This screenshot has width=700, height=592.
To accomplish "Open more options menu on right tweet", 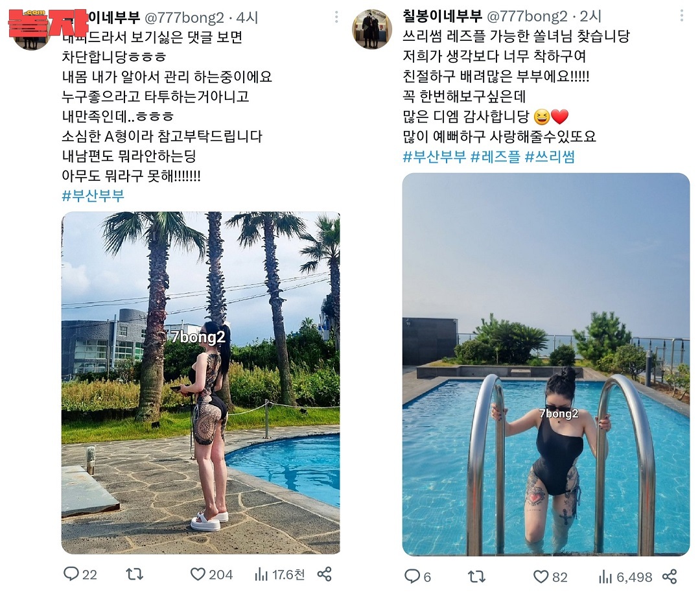I will tap(681, 16).
